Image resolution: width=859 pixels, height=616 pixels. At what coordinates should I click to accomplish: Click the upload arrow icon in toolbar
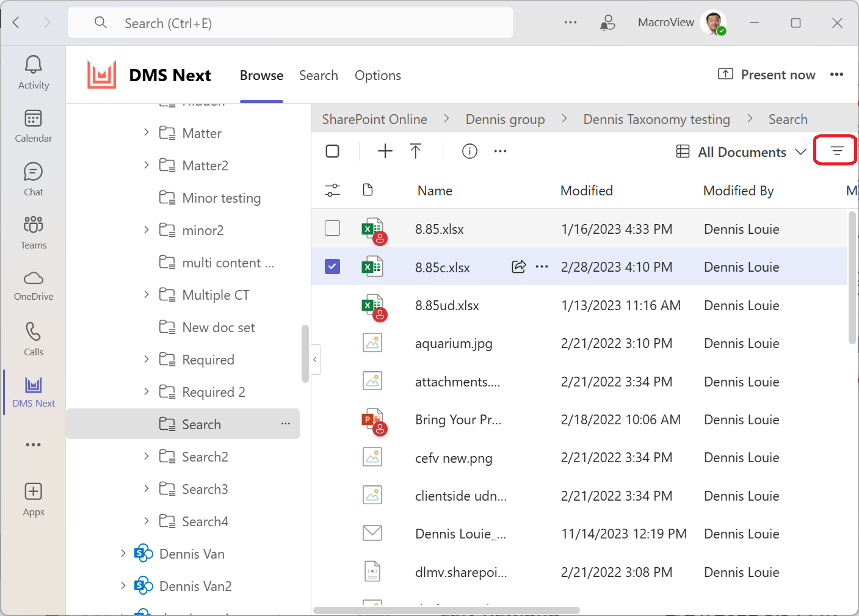click(x=416, y=151)
